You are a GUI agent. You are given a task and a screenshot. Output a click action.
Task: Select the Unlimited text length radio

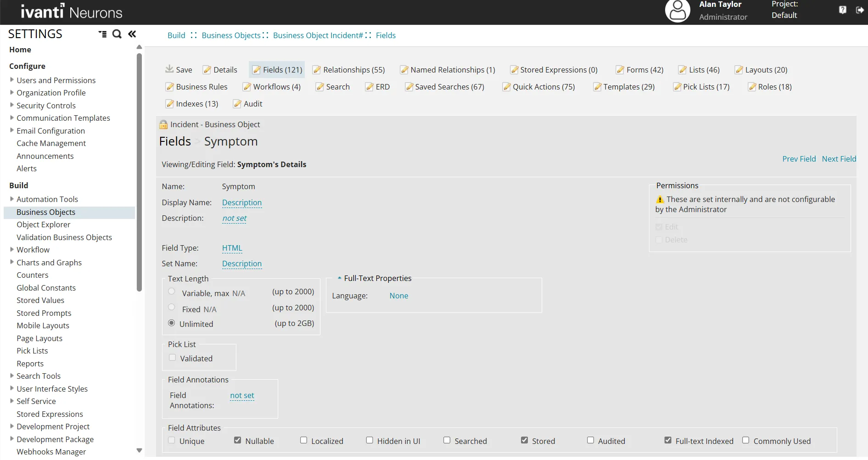click(172, 323)
